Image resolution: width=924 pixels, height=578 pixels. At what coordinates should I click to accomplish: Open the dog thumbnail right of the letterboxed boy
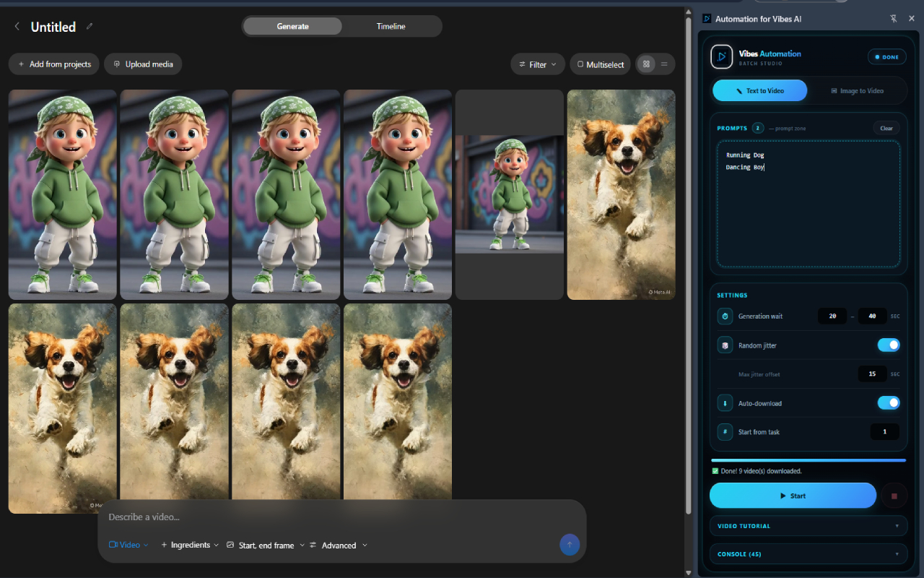pos(622,194)
